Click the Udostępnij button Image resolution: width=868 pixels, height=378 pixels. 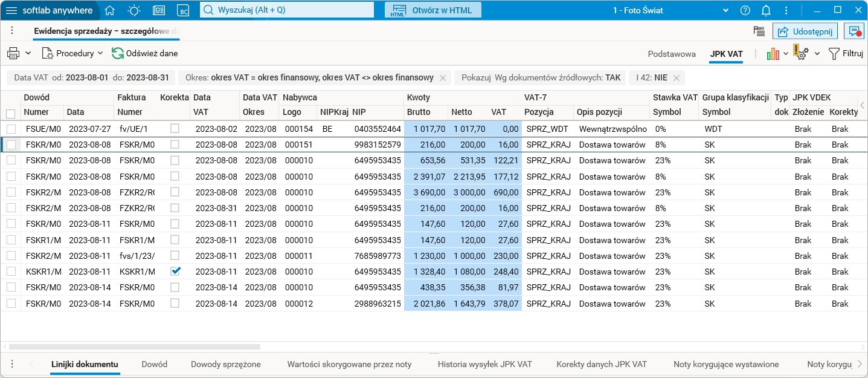805,31
